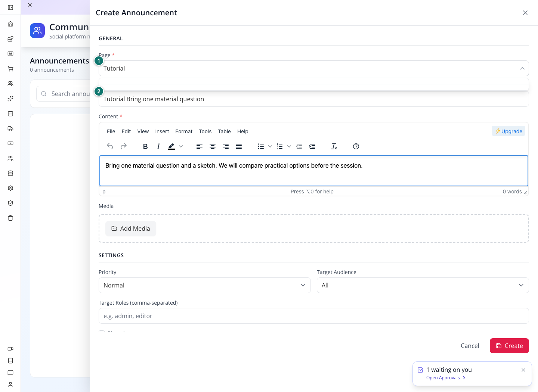Open the Format menu
This screenshot has width=538, height=392.
click(184, 131)
